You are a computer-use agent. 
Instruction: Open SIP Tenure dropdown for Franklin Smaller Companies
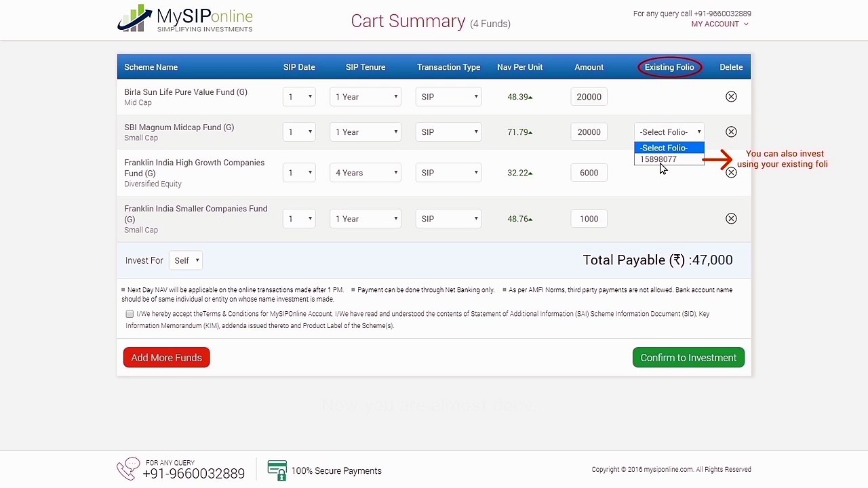pos(366,219)
